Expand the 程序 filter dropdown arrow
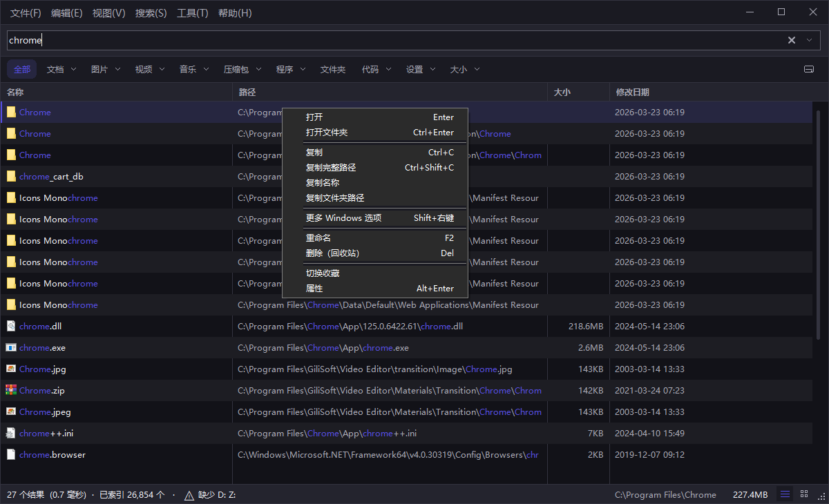 [303, 69]
